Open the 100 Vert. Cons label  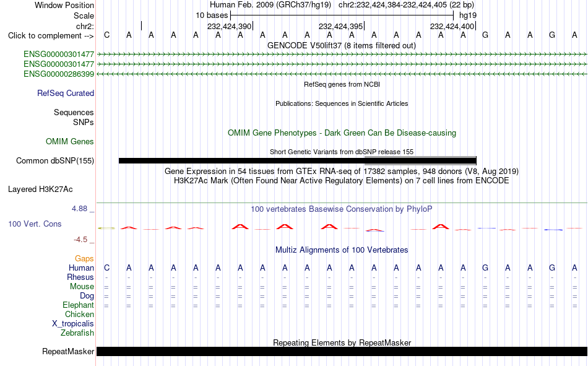coord(35,224)
